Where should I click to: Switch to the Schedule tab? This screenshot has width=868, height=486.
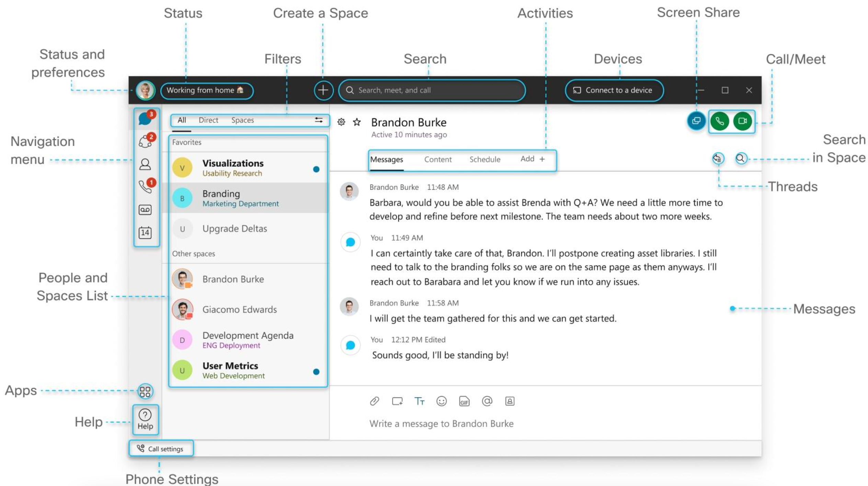(x=484, y=159)
